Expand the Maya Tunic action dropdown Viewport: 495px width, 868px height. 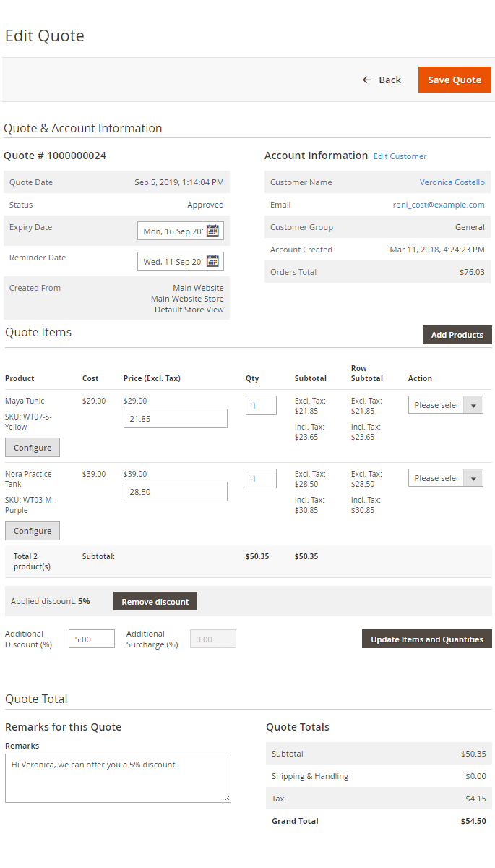445,405
